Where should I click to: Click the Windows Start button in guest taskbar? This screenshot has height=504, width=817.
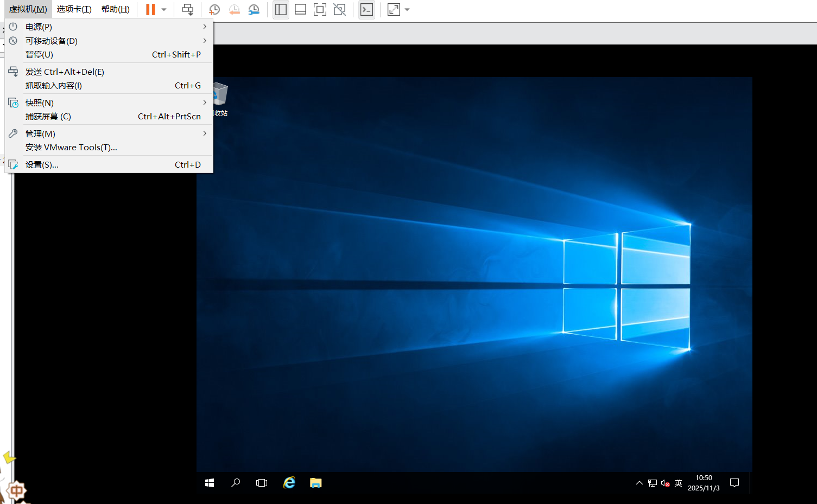210,483
